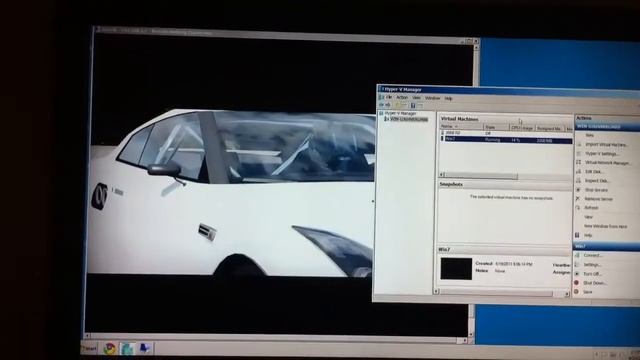Click the blue Help toolbar icon
Viewport: 640px width, 360px height.
(x=413, y=106)
